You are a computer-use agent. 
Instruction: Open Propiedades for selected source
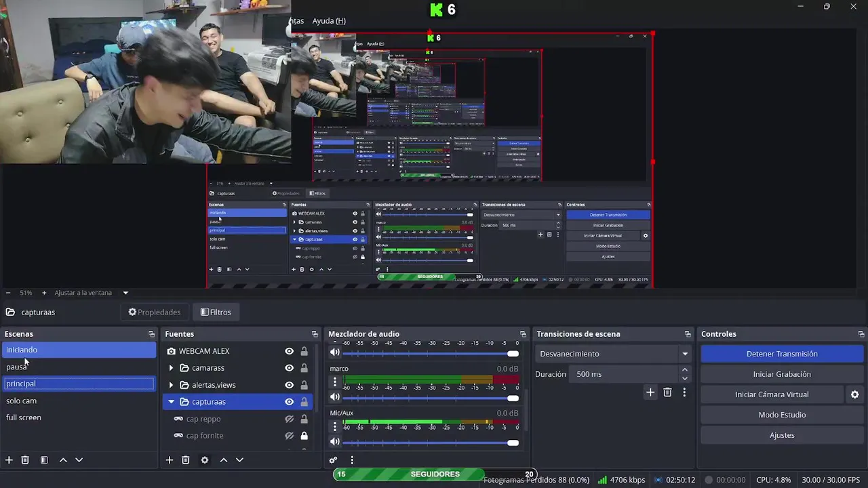(155, 312)
